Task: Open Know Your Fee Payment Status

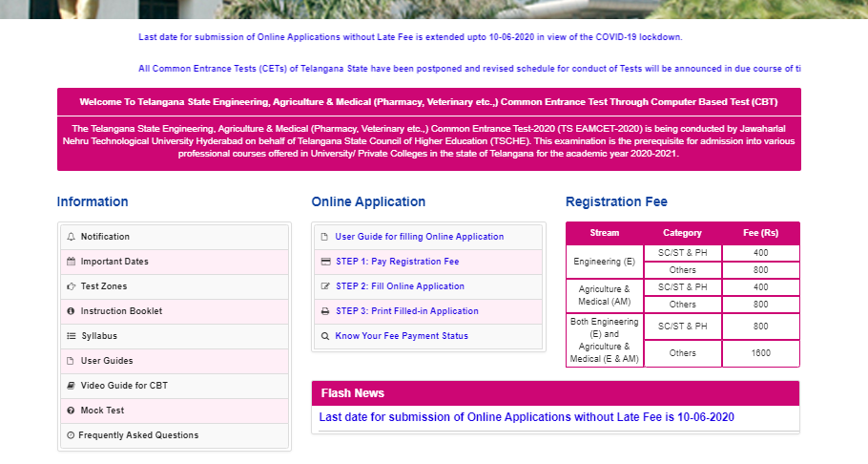Action: (x=401, y=336)
